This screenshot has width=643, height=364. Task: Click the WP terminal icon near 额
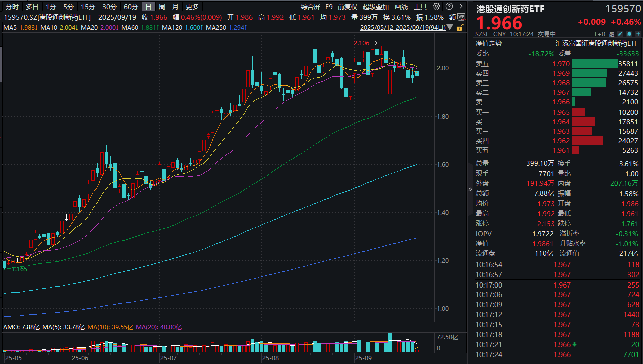pos(461,17)
